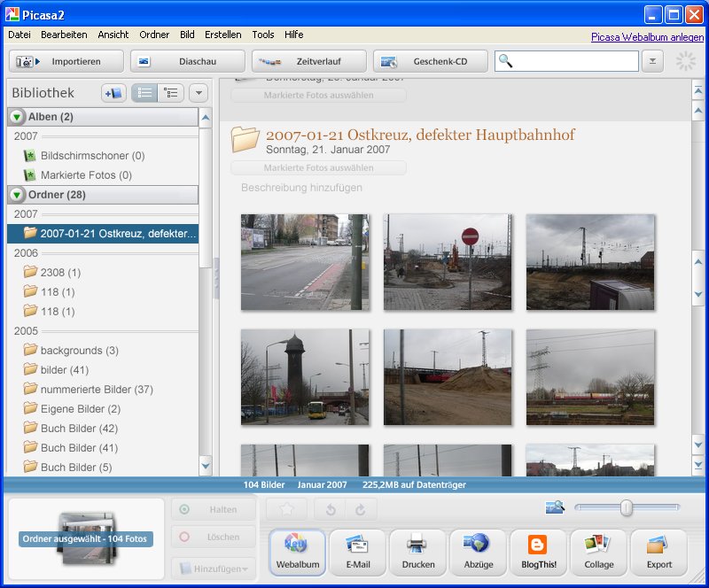Open the Zeitverlauf timeline view
This screenshot has height=588, width=709.
pyautogui.click(x=316, y=61)
